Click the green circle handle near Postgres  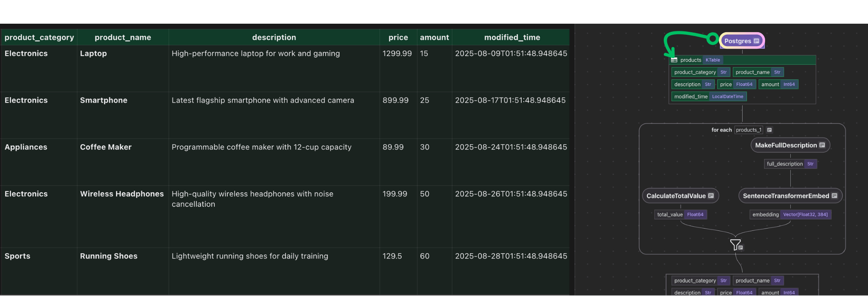click(713, 39)
